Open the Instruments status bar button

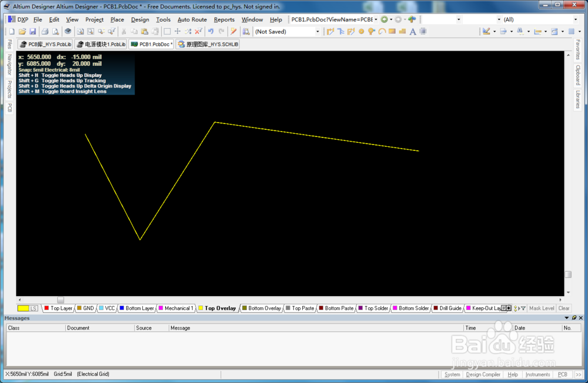coord(537,374)
